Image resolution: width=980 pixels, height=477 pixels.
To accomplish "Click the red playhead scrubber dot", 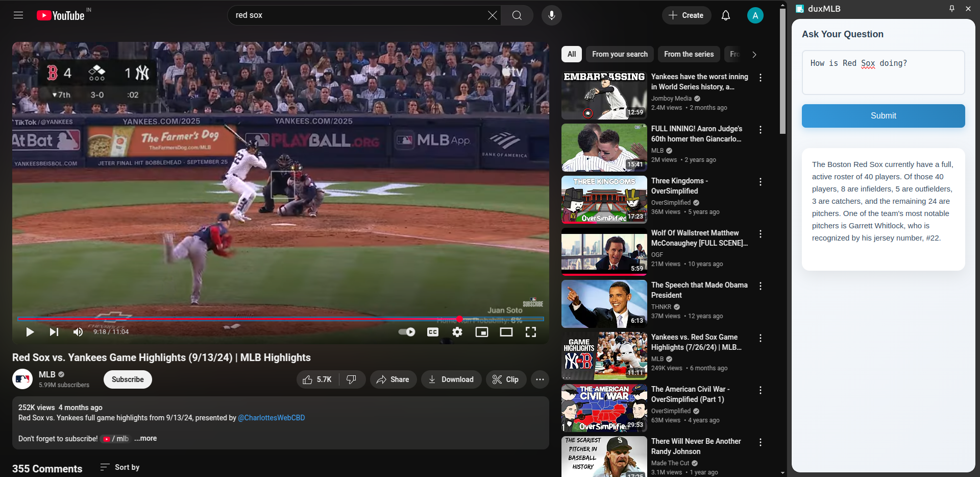I will coord(459,319).
